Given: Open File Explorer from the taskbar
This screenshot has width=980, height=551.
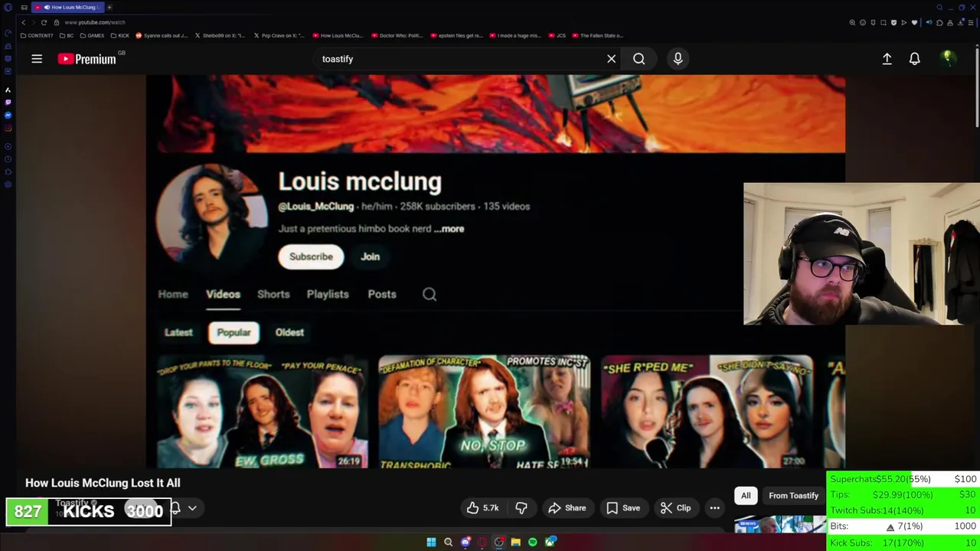Looking at the screenshot, I should coord(515,542).
